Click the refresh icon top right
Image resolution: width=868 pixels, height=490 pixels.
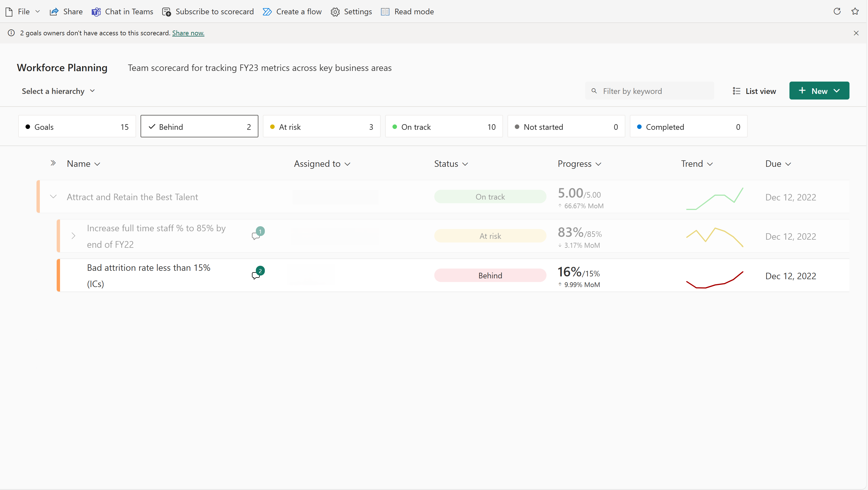tap(837, 11)
